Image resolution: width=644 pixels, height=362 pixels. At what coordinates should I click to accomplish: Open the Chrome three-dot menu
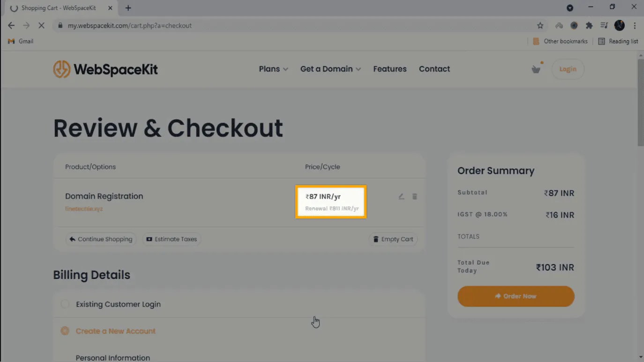635,26
